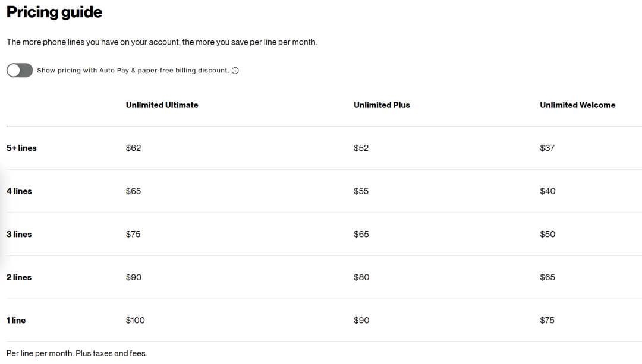Click the $37 Unlimited Welcome price
Viewport: 642px width, 364px height.
547,148
